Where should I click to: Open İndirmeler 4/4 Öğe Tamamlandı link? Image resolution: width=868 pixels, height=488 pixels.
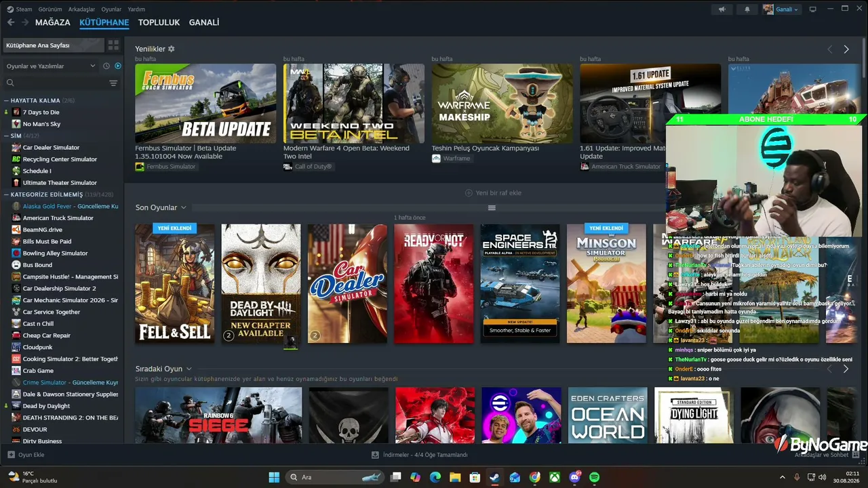(x=420, y=455)
